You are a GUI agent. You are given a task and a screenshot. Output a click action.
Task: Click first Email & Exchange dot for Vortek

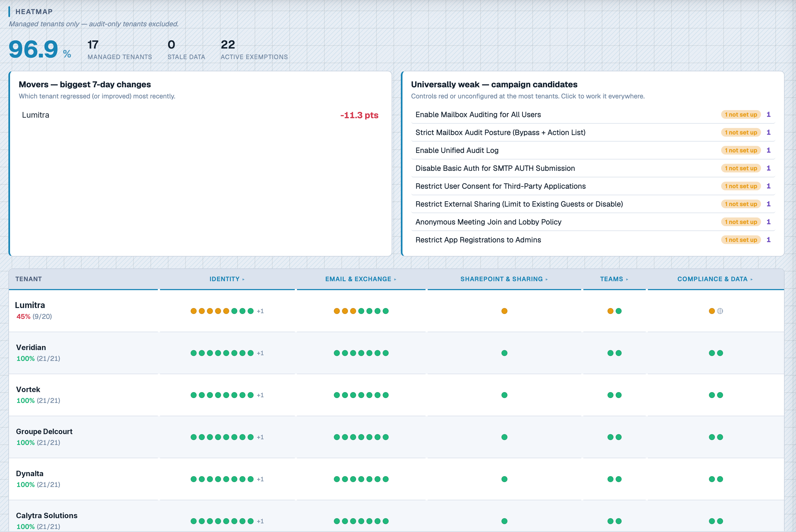click(337, 395)
